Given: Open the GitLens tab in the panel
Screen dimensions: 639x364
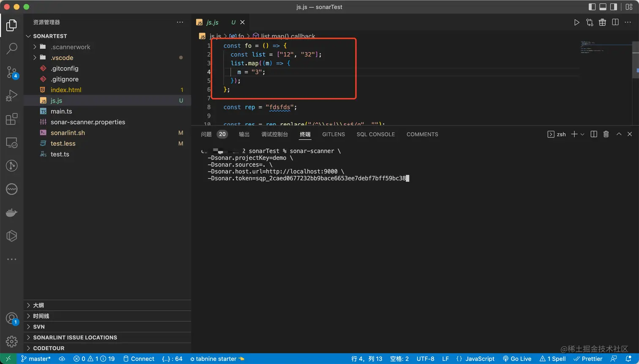Looking at the screenshot, I should (333, 134).
